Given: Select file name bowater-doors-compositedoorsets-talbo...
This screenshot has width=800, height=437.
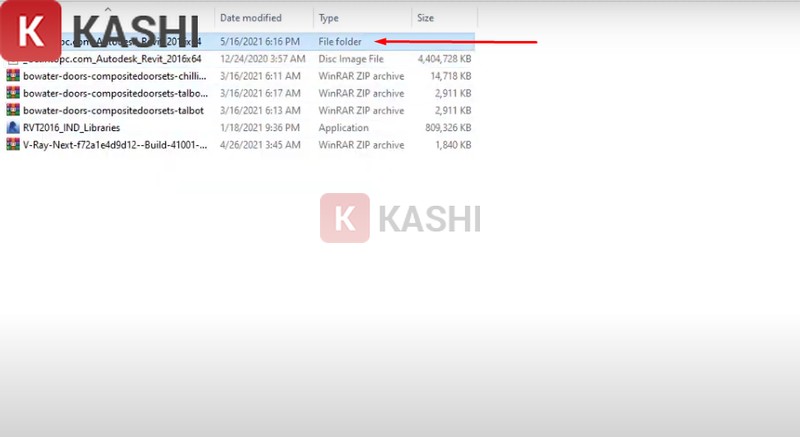Looking at the screenshot, I should [x=115, y=93].
